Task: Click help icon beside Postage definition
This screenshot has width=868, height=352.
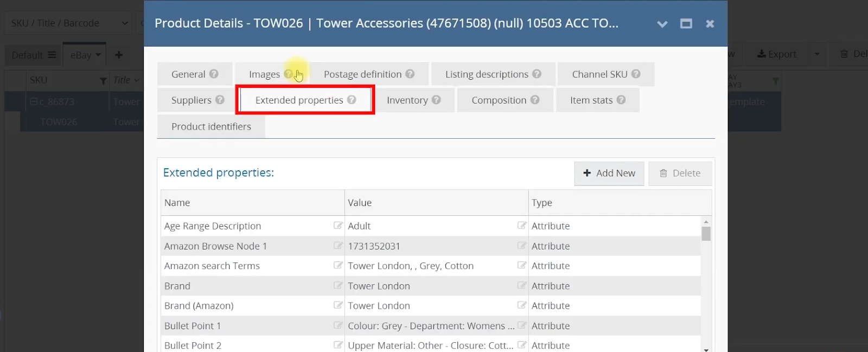Action: coord(410,74)
